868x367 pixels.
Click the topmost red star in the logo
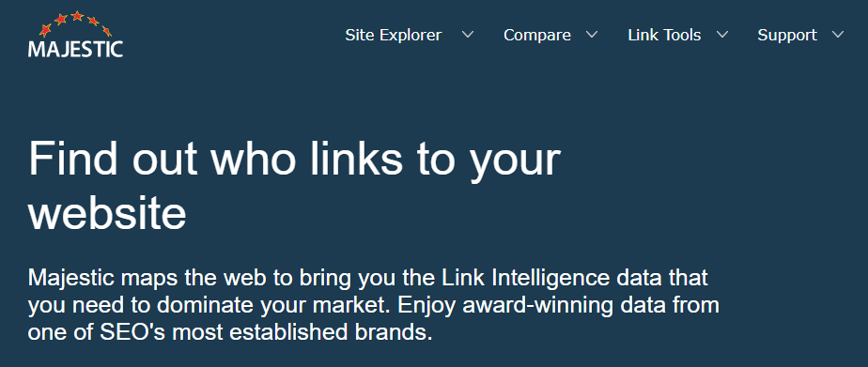point(77,16)
